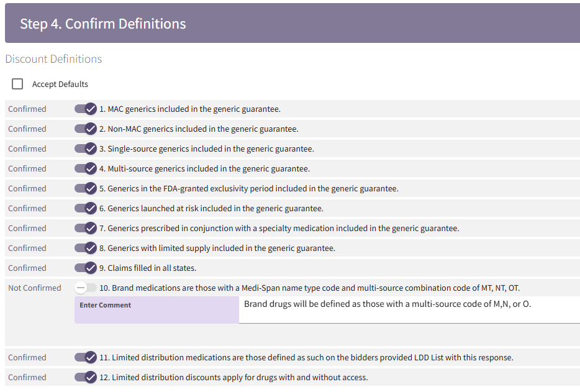Click the Accept Defaults label text
Viewport: 580px width, 392px height.
click(x=60, y=84)
